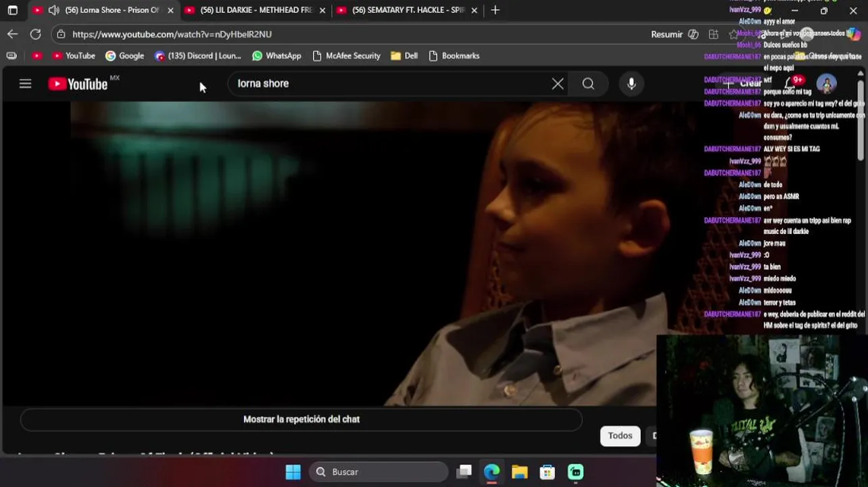
Task: Open Task View from the taskbar
Action: (x=464, y=472)
